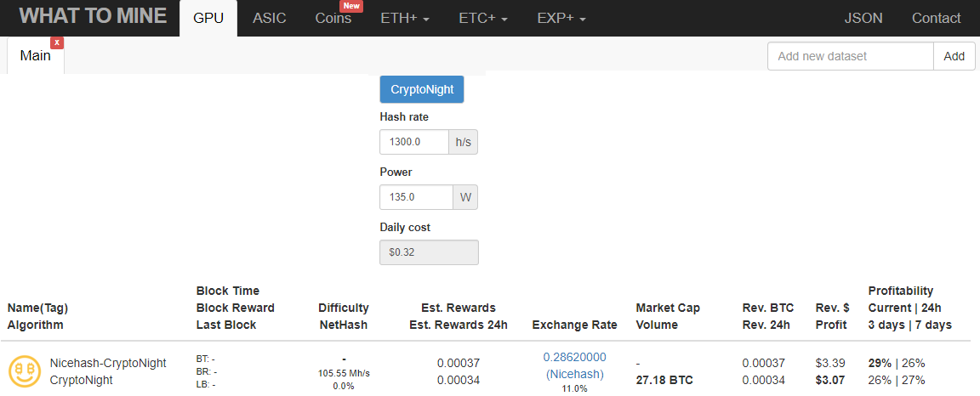Click the Daily cost field showing $0.32
980x396 pixels.
point(429,252)
